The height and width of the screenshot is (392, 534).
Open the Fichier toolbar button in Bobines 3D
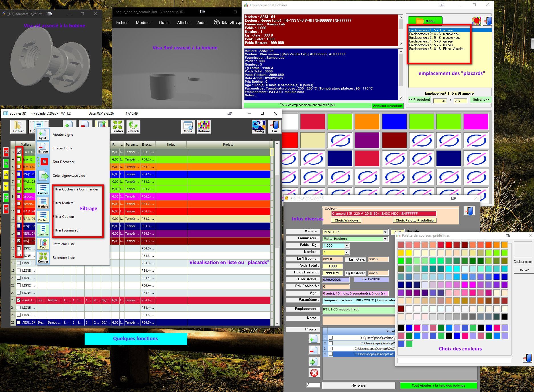click(18, 127)
